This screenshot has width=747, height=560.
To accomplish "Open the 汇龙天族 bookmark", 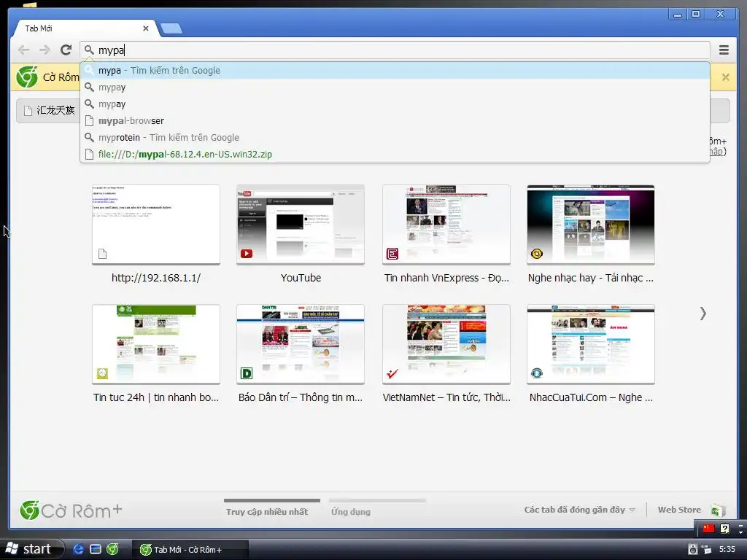I will click(49, 111).
